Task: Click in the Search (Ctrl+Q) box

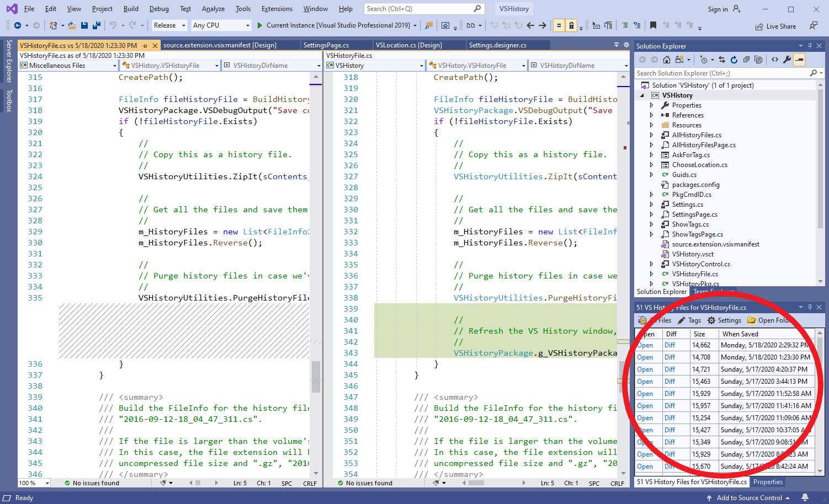Action: point(424,9)
